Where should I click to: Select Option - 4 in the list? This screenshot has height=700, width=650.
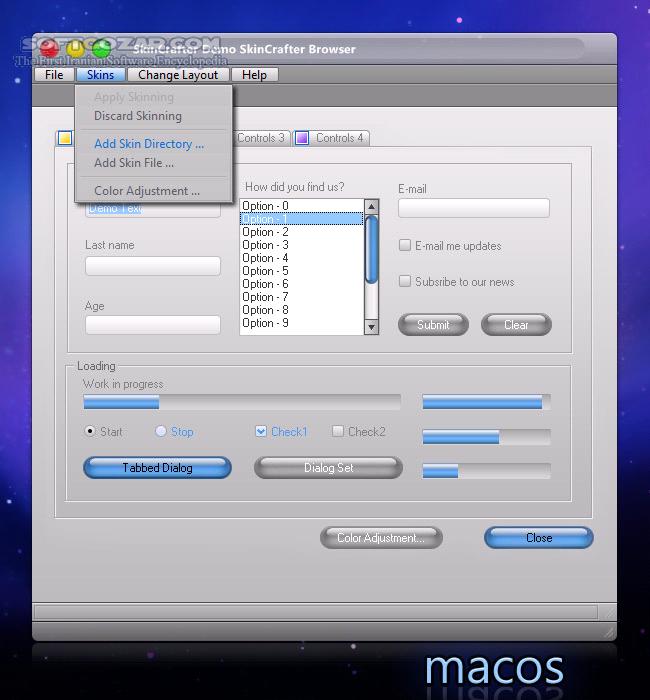(x=302, y=258)
